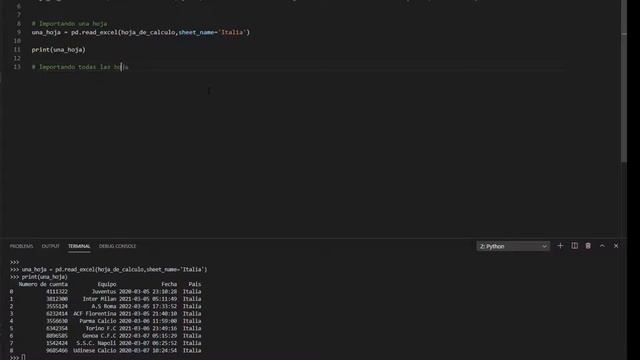Click the 'Italia' string in editor line 9
This screenshot has width=640, height=360.
point(232,32)
